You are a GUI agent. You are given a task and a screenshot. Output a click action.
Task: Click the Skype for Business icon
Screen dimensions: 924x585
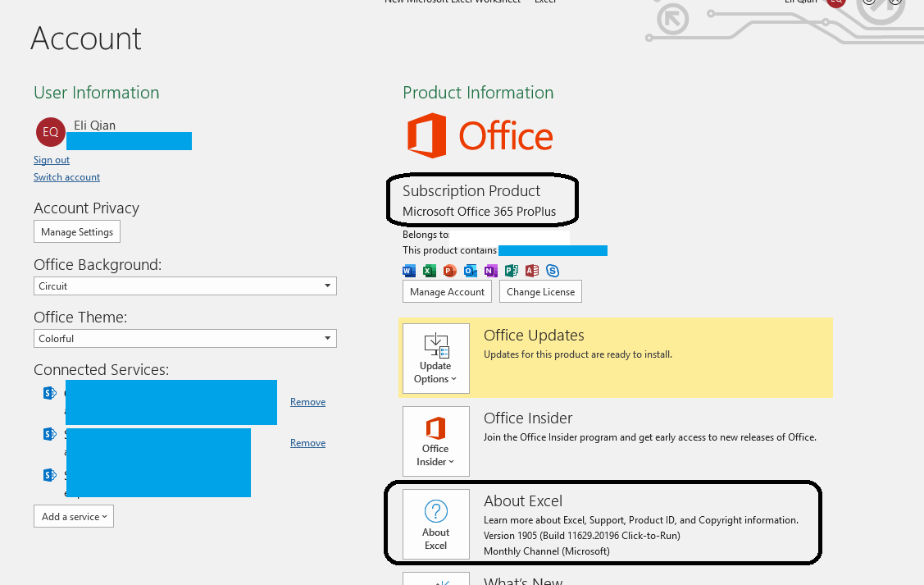(x=552, y=271)
